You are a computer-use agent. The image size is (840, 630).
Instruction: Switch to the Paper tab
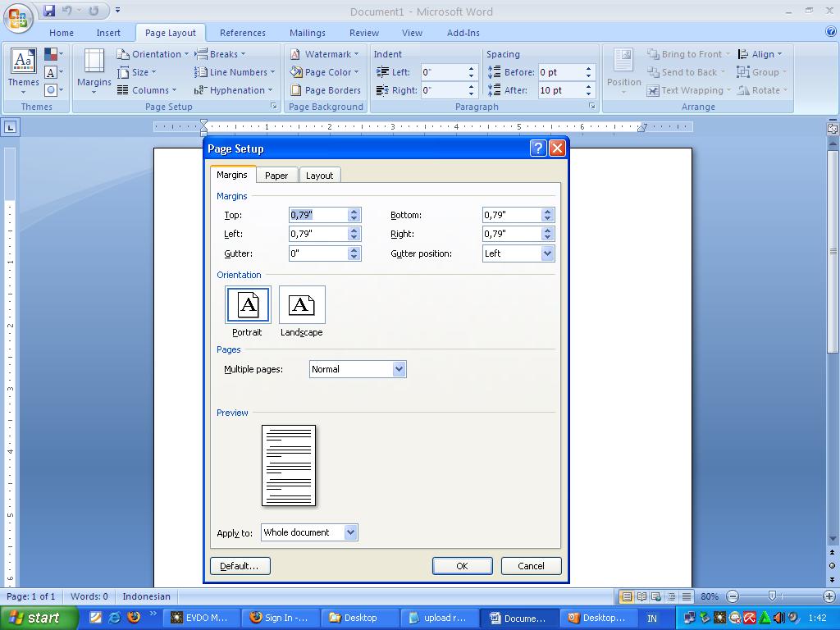[x=276, y=175]
